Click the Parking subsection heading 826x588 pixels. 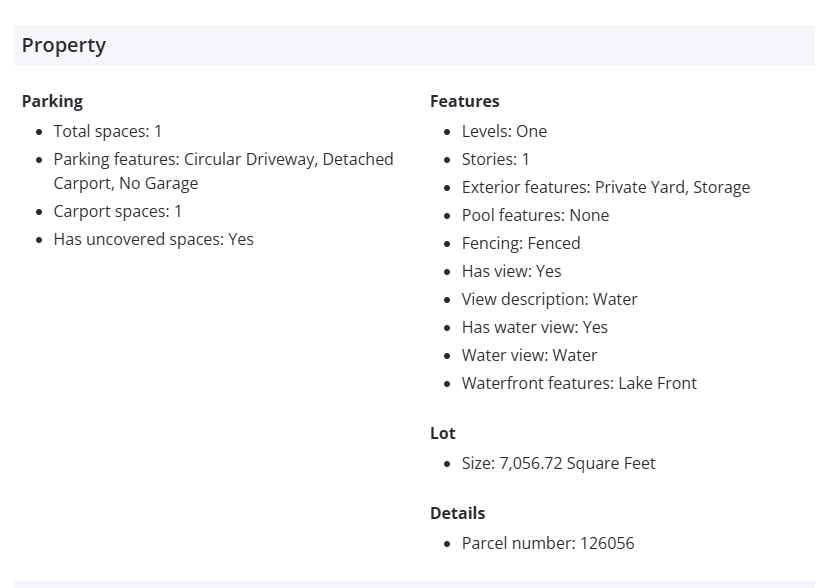coord(52,101)
